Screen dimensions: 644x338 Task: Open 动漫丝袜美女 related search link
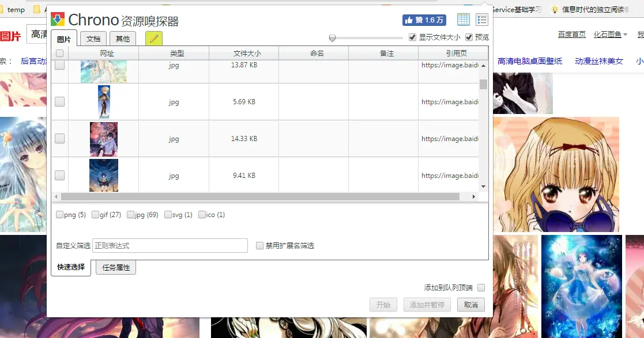(599, 61)
